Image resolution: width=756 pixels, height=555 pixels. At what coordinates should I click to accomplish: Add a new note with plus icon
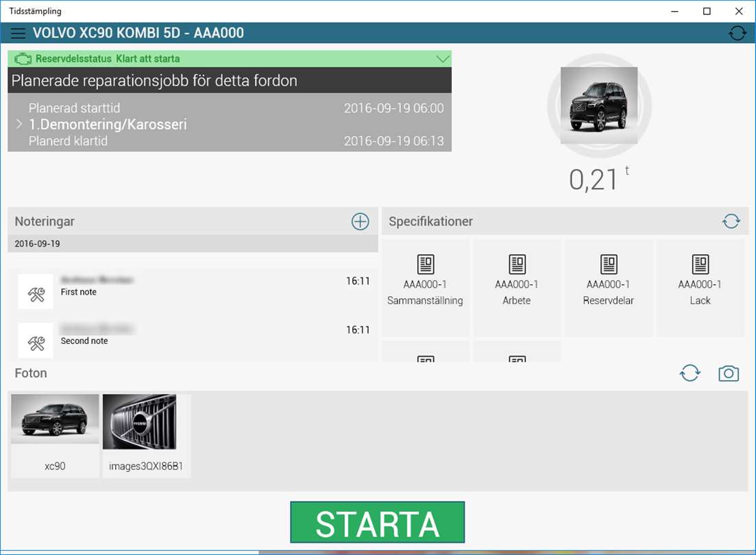pos(360,221)
